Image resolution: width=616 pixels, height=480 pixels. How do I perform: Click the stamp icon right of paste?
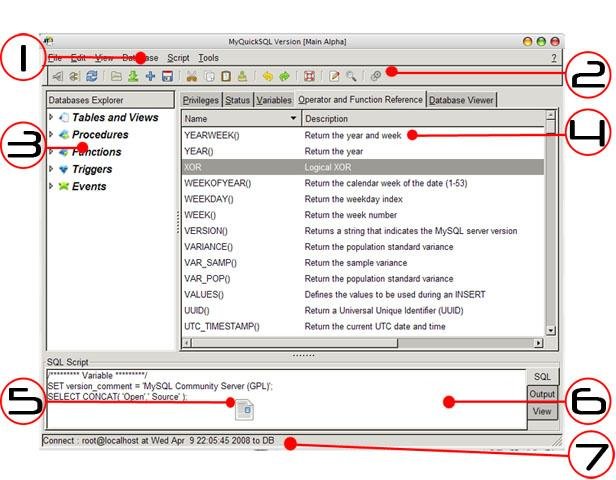(x=242, y=76)
